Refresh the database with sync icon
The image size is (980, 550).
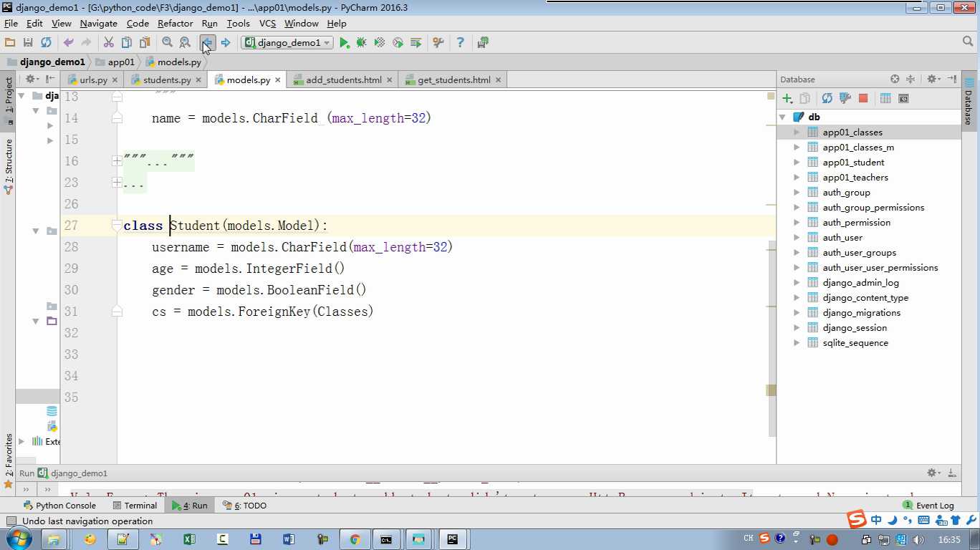coord(827,98)
